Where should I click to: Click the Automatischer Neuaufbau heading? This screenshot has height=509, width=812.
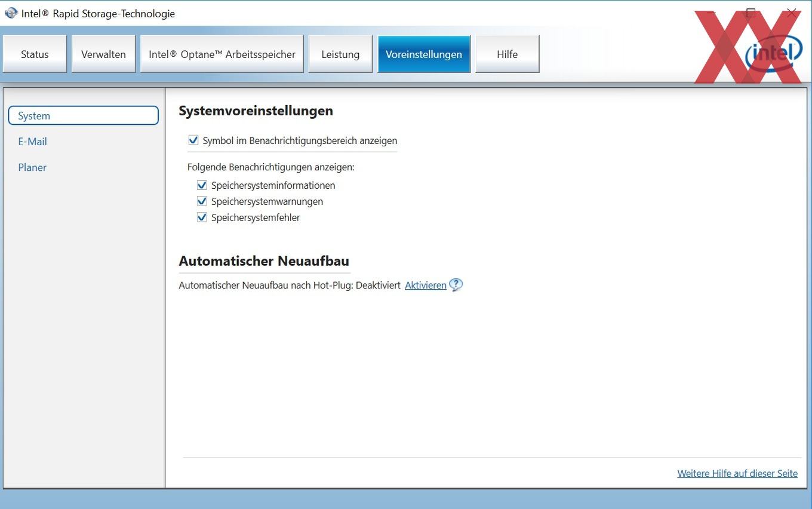pos(264,261)
